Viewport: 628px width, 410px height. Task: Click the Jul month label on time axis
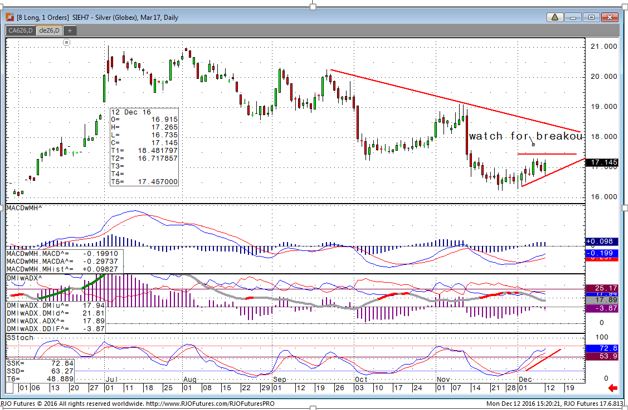pos(110,379)
